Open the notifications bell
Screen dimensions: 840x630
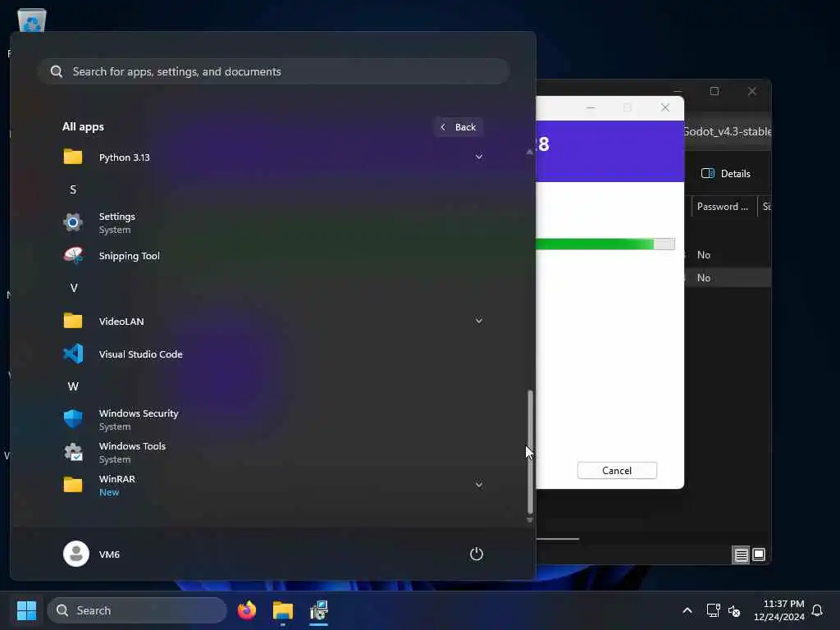tap(817, 610)
